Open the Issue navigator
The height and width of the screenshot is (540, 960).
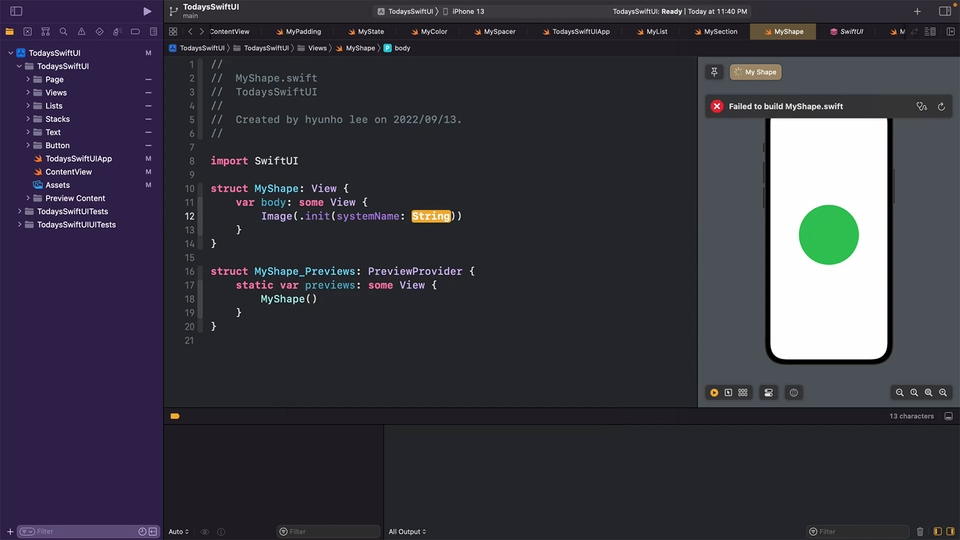coord(81,31)
